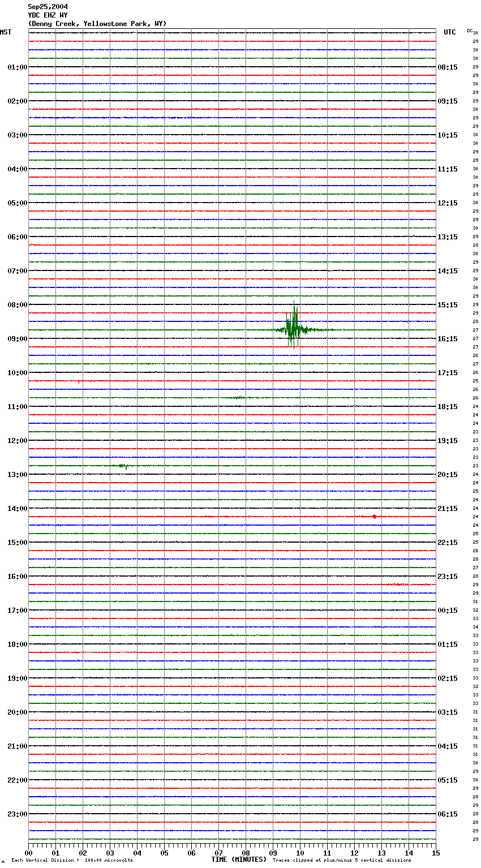Click minute tick label 03 on bottom axis

[x=110, y=853]
